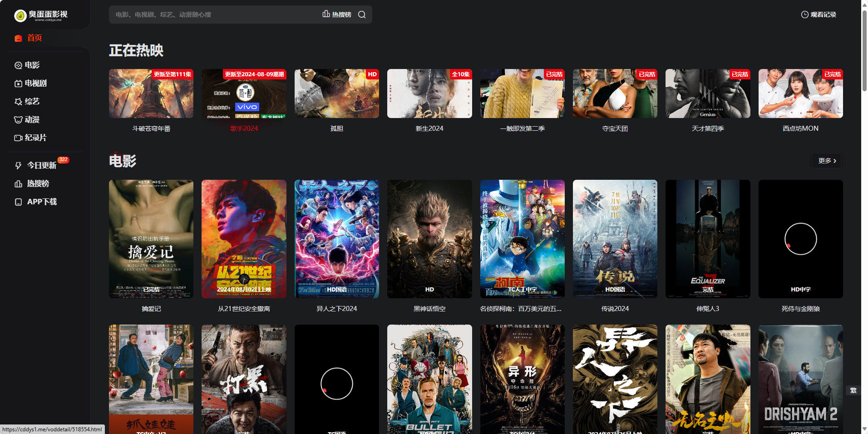Open 黑神话悟空 poster

coord(429,239)
